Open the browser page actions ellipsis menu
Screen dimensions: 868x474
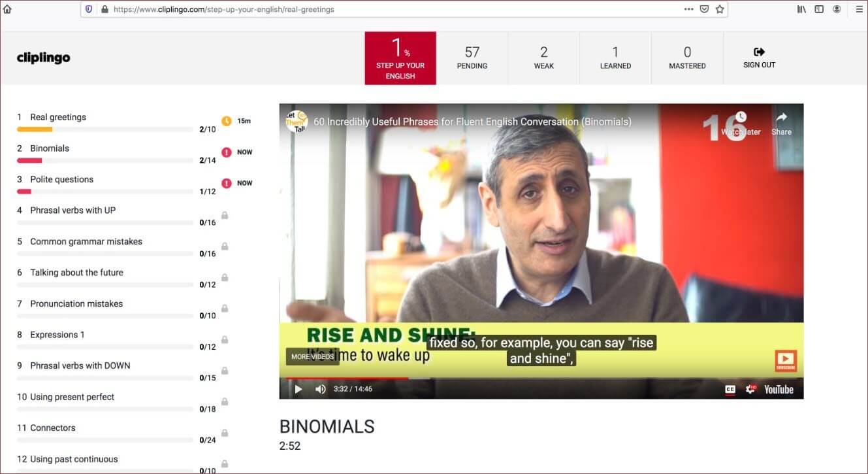point(688,9)
